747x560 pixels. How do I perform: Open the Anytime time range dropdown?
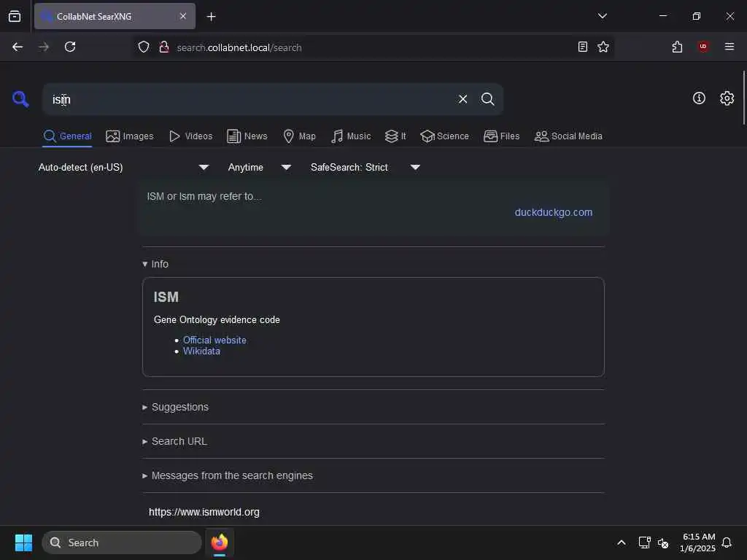pos(259,167)
